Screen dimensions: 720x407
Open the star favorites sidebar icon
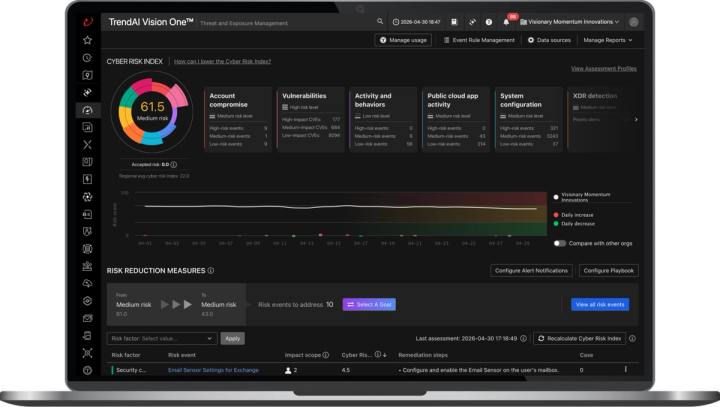point(87,40)
